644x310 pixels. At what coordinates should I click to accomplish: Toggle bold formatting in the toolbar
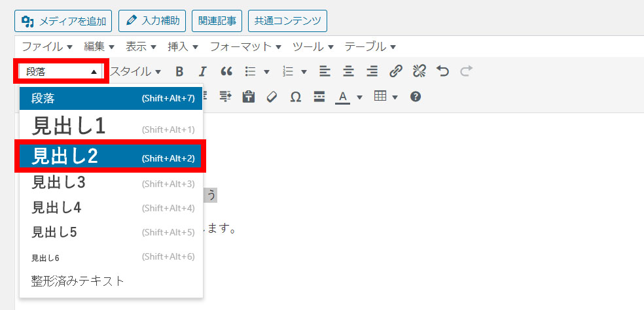pos(179,71)
